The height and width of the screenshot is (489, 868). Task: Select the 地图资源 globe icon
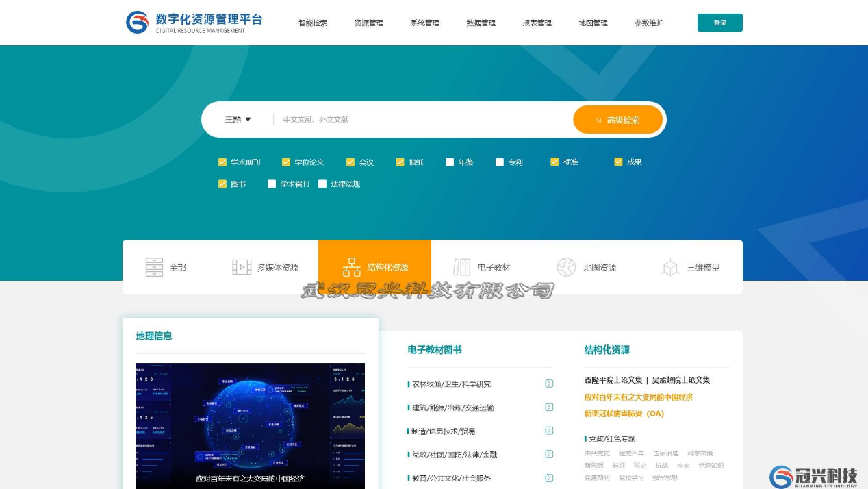click(566, 267)
